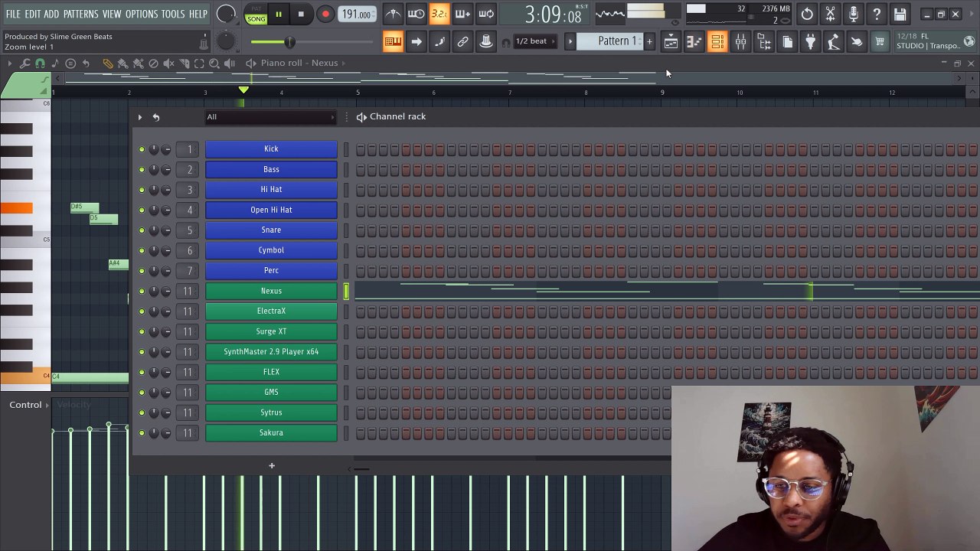The height and width of the screenshot is (551, 980).
Task: Toggle the 3.2.1 countdown before recording
Action: pos(439,14)
